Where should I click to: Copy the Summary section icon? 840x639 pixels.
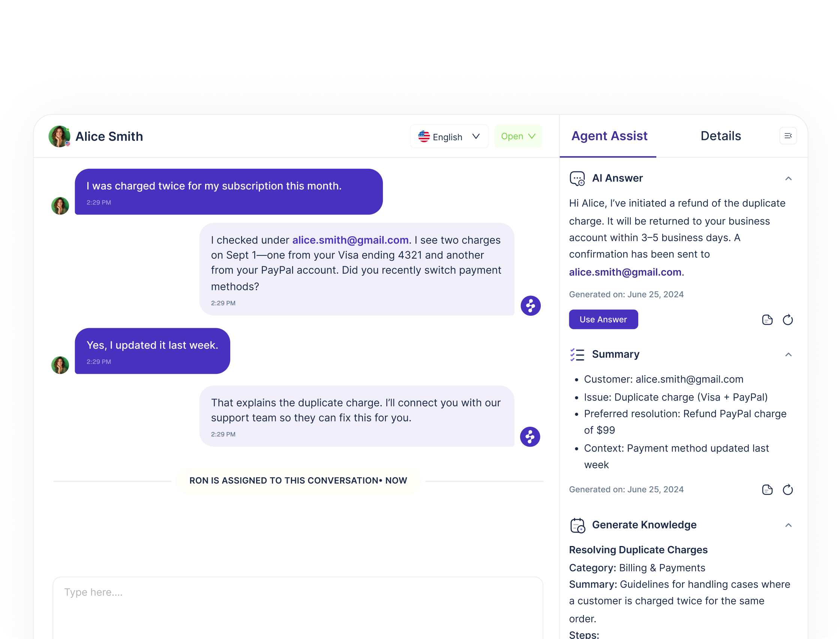point(767,489)
